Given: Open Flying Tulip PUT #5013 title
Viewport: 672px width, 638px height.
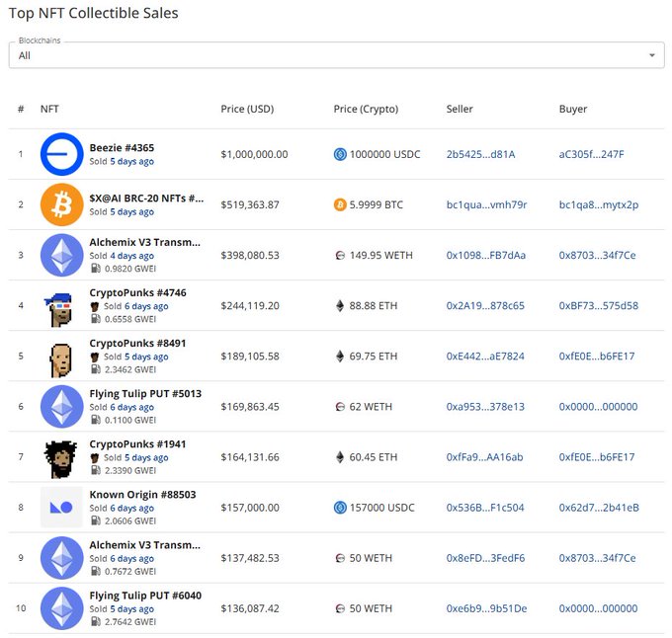Looking at the screenshot, I should coord(145,393).
